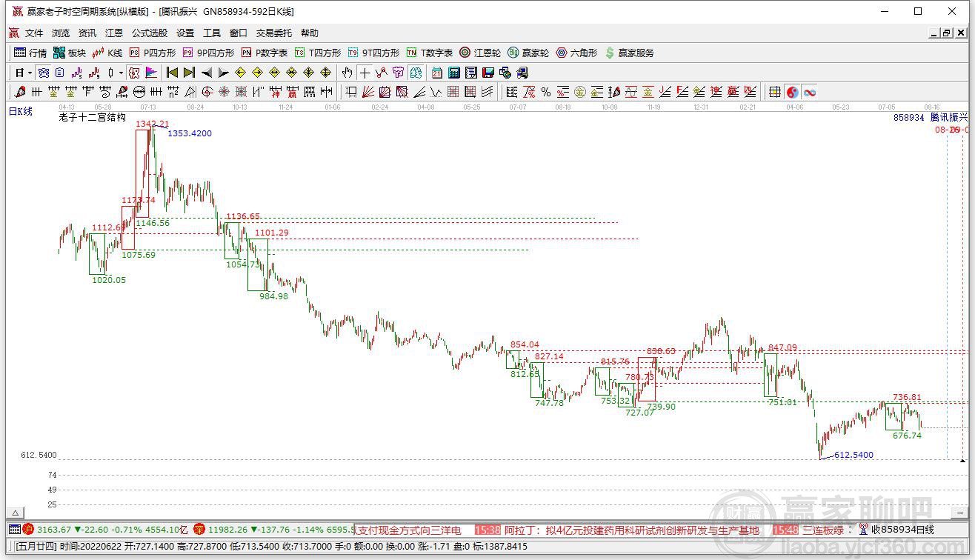Select the red 神 character tool
Screen dimensions: 975x560
[276, 92]
